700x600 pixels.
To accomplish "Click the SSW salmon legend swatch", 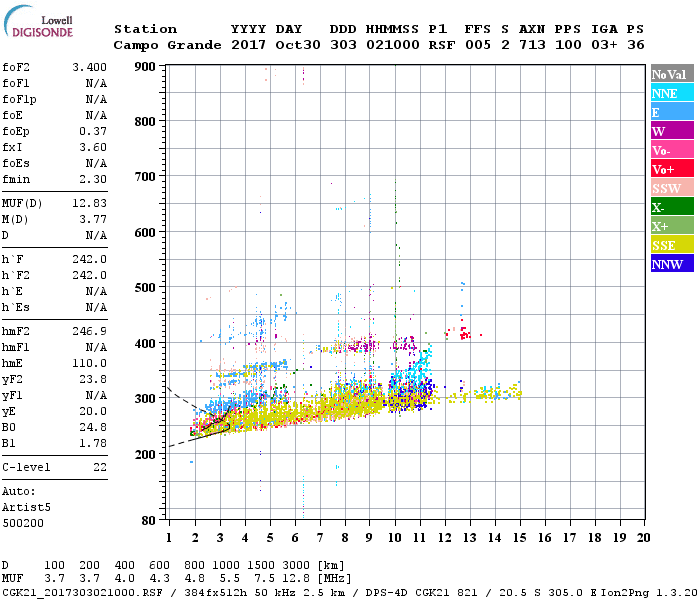I will click(x=672, y=188).
